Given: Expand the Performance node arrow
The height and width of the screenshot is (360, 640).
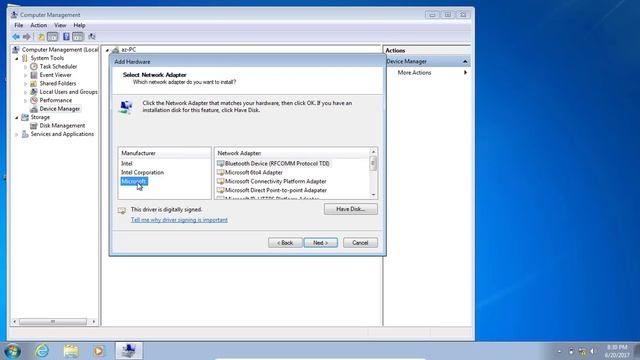Looking at the screenshot, I should coord(26,100).
